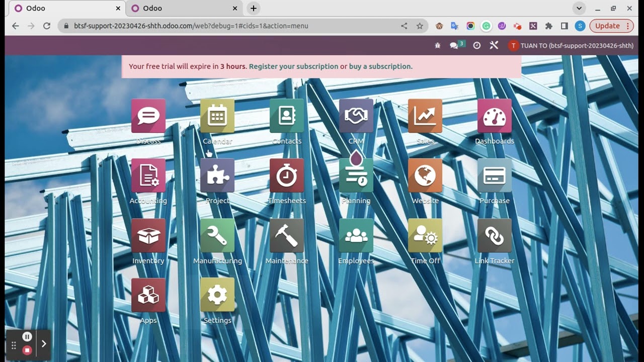This screenshot has height=362, width=644.
Task: Launch the Project app
Action: click(217, 175)
